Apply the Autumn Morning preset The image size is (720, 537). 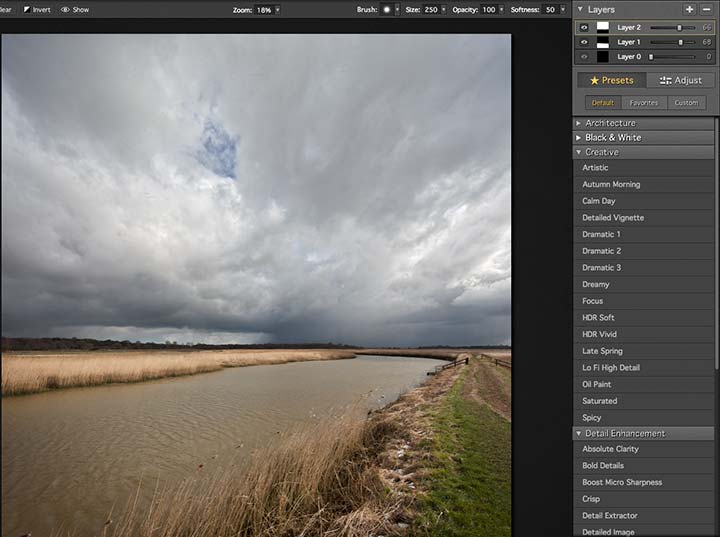click(644, 184)
